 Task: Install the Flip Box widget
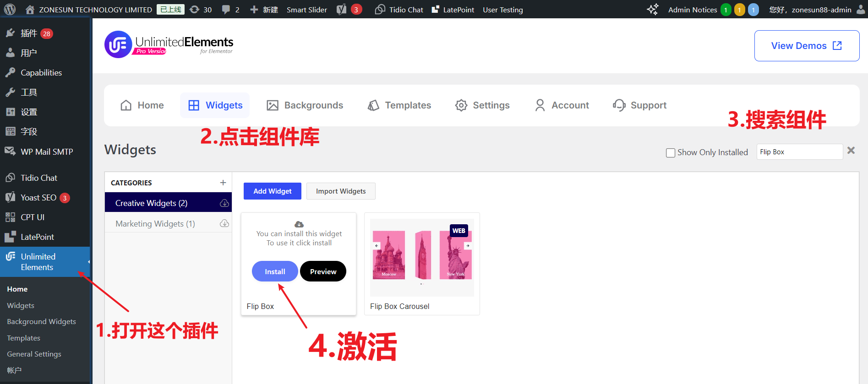(x=275, y=271)
